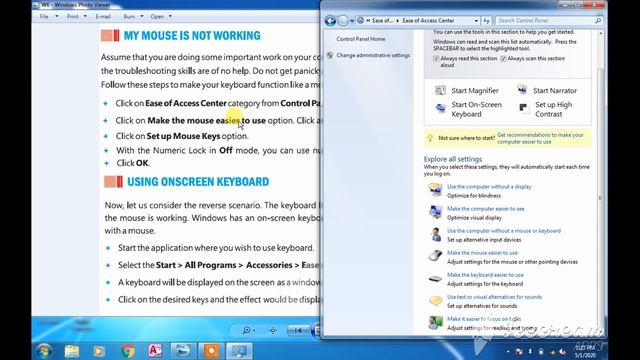Click the actual size button in Photo Viewer
The width and height of the screenshot is (640, 360).
point(273,331)
